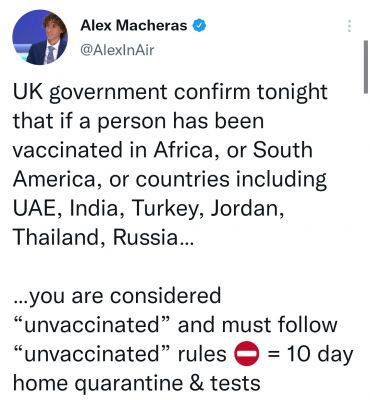Click the blue verified badge

(198, 25)
